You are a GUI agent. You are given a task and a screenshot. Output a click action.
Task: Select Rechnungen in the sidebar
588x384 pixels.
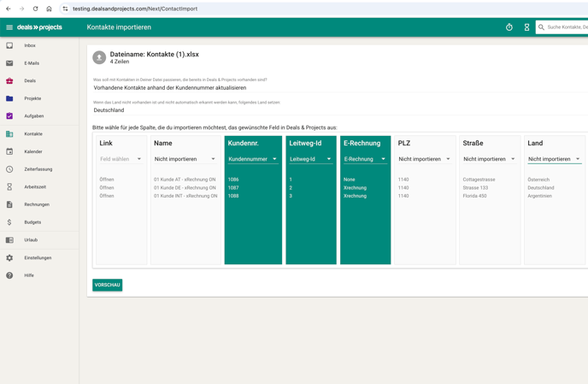(x=37, y=204)
